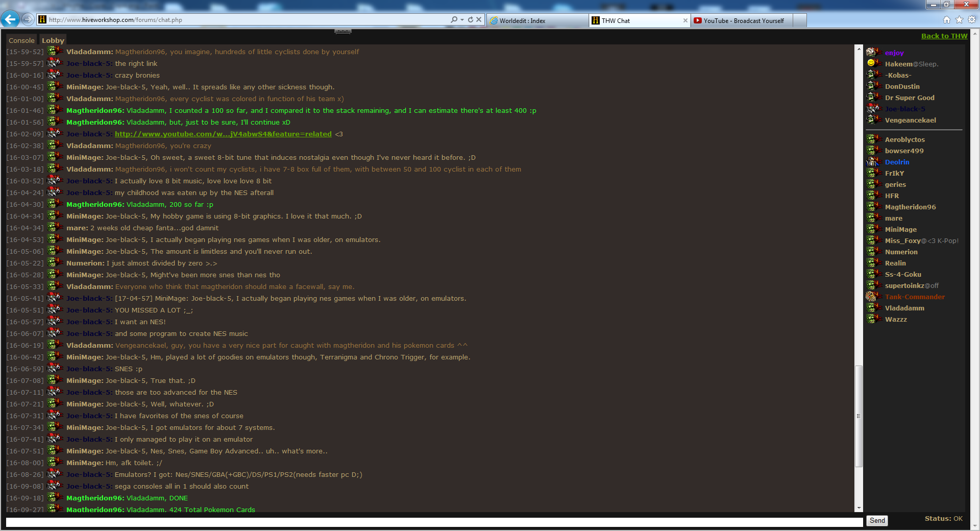Click user Dr Super Good in the list
This screenshot has height=531, width=980.
pos(910,98)
